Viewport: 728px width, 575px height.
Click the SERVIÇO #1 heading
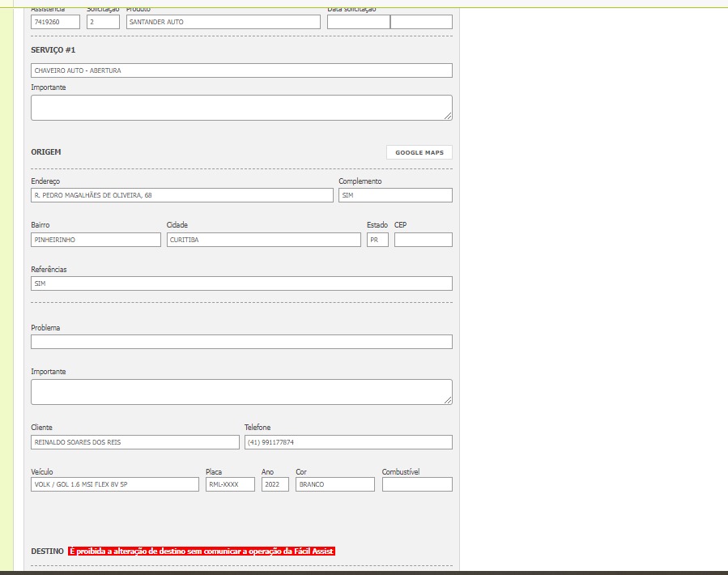point(53,49)
